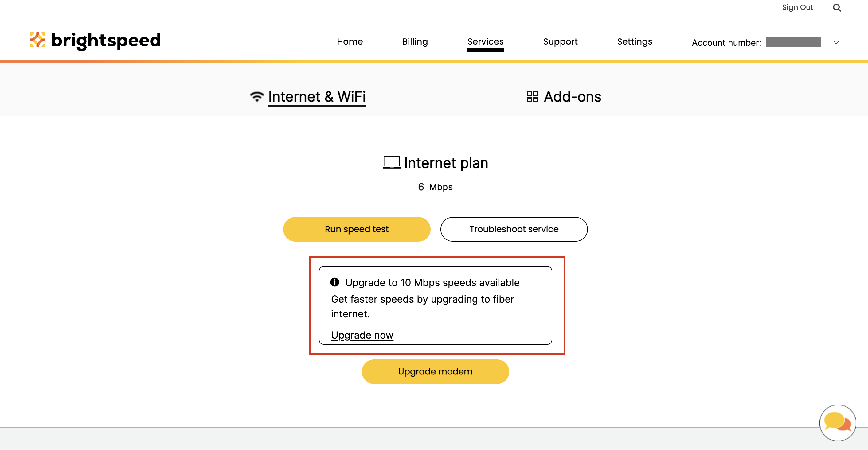Screen dimensions: 868x450
Task: Open the Services navigation menu
Action: click(x=485, y=41)
